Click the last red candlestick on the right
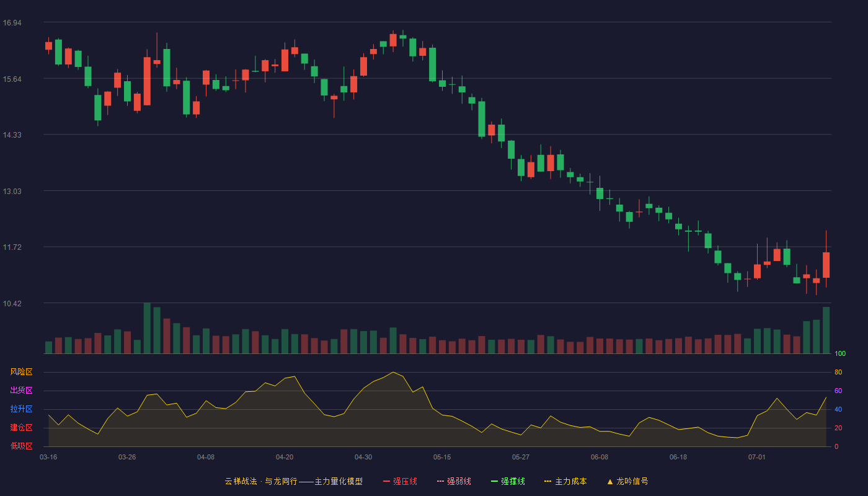 826,265
